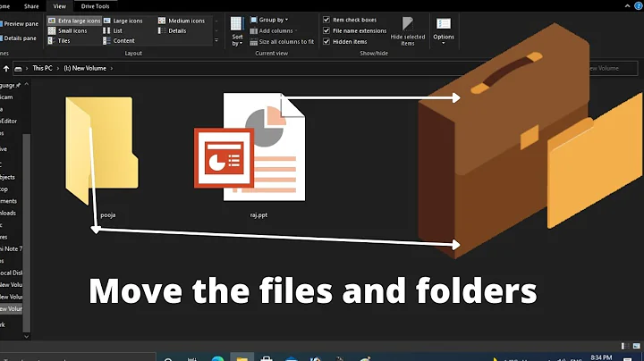Screen dimensions: 644x361
Task: Click Hide selected items
Action: click(x=408, y=31)
